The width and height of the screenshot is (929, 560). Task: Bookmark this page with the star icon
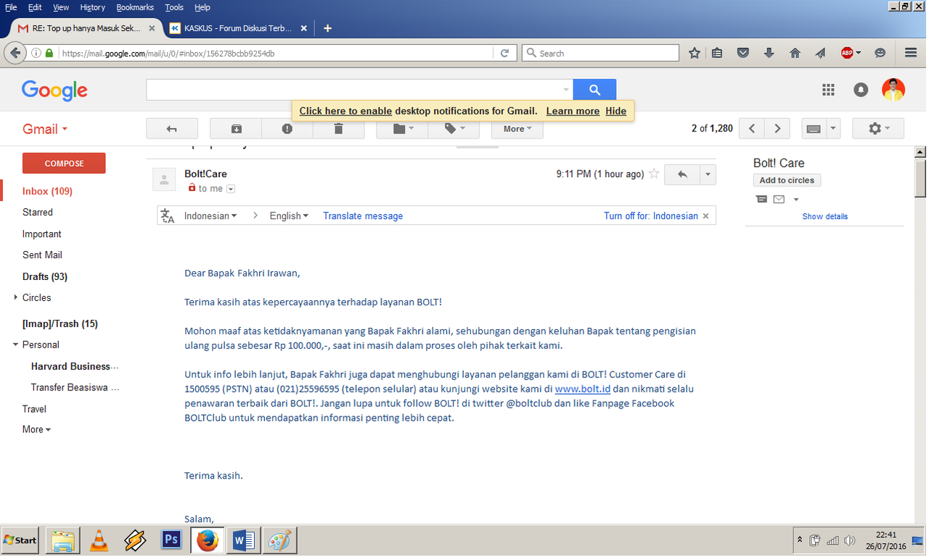[x=695, y=53]
